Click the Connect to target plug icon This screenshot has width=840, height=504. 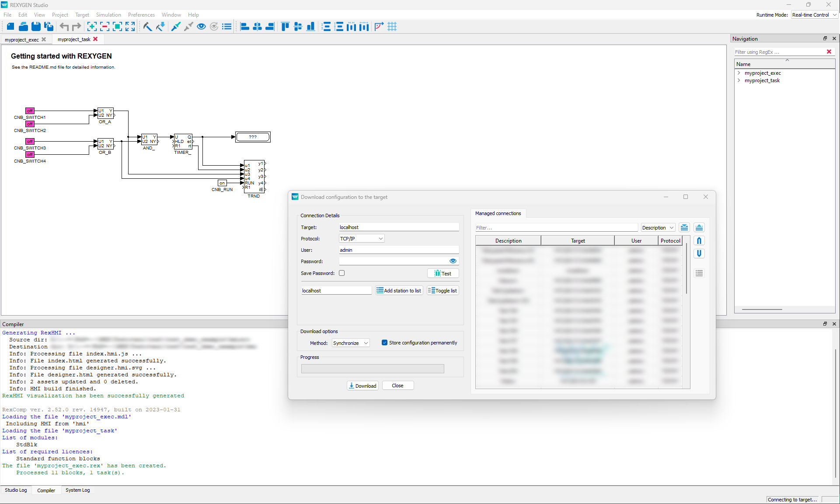(x=176, y=27)
